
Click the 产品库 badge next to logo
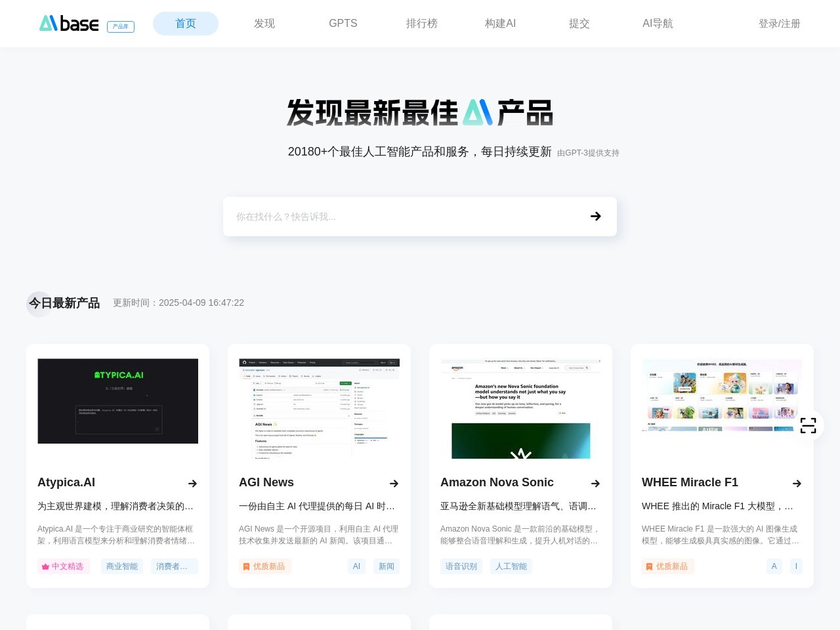120,27
